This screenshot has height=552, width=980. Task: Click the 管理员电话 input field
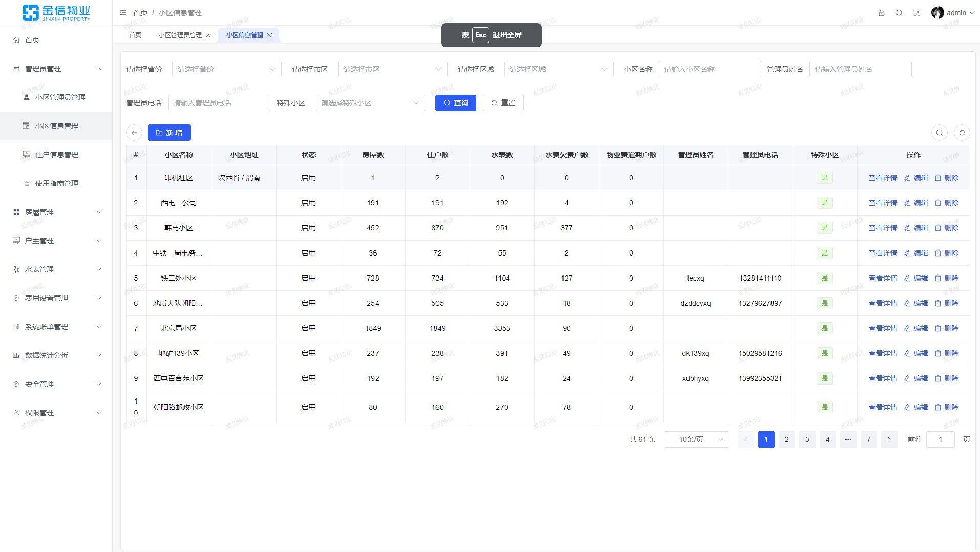[x=219, y=103]
